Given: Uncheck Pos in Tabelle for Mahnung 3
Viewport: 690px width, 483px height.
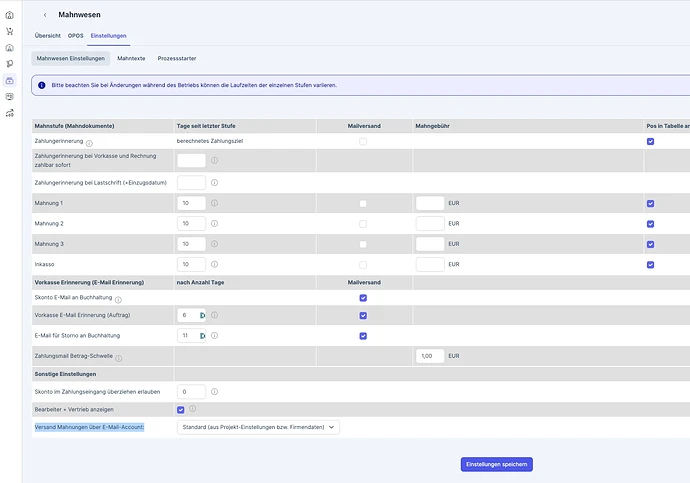Looking at the screenshot, I should (x=650, y=244).
